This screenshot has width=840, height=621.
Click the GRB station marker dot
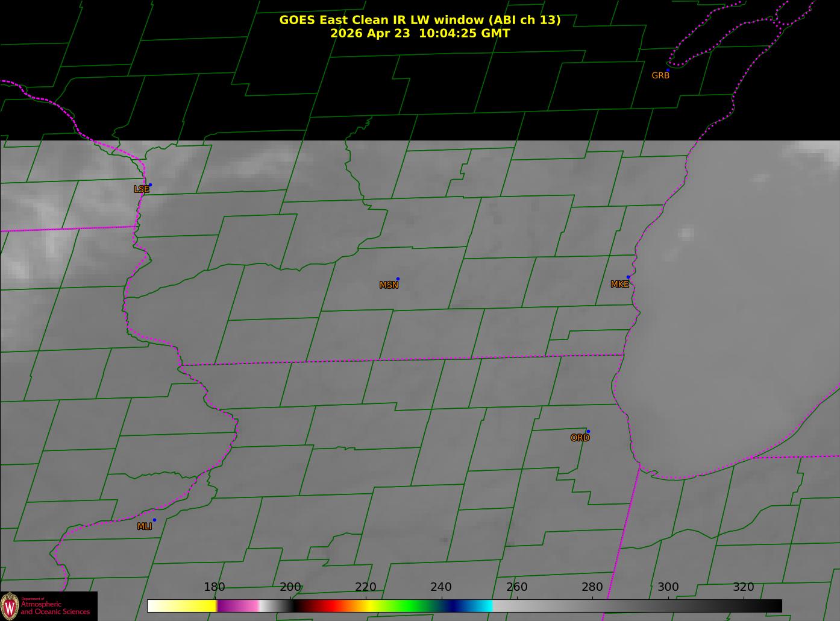point(667,71)
